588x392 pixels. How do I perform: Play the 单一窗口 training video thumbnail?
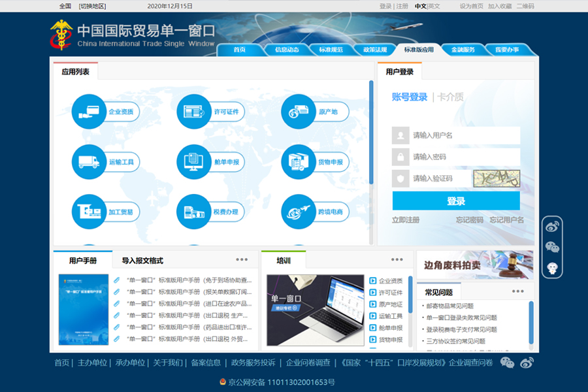click(x=316, y=310)
